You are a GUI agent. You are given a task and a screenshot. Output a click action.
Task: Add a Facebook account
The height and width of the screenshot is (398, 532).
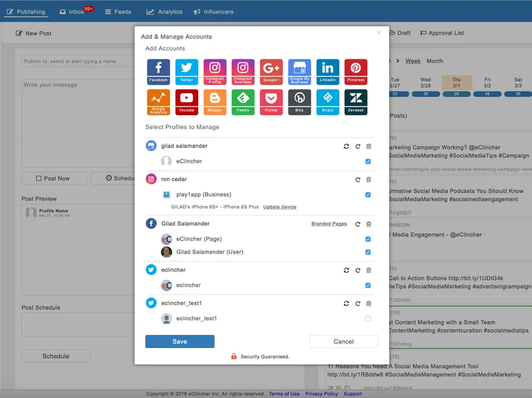point(158,72)
